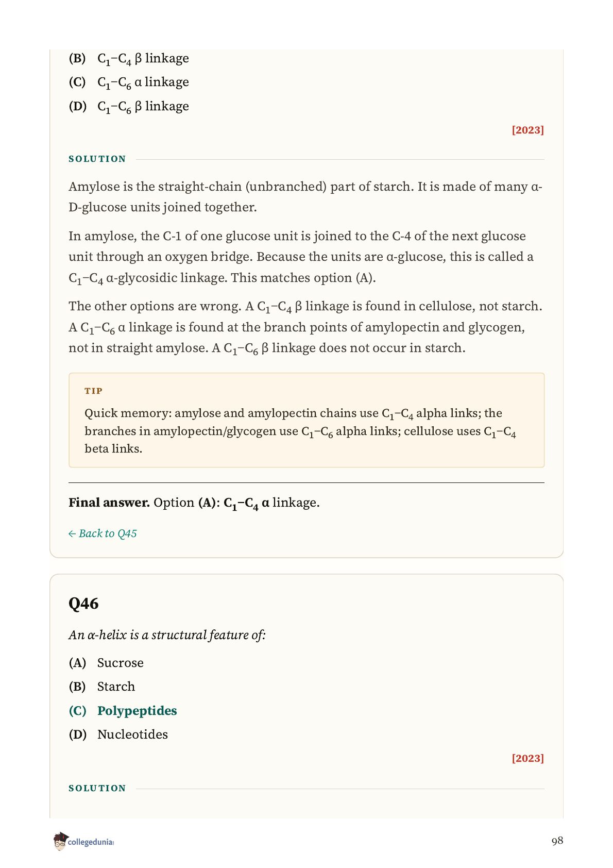Choose option (B) C1–C4 β linkage

(129, 59)
